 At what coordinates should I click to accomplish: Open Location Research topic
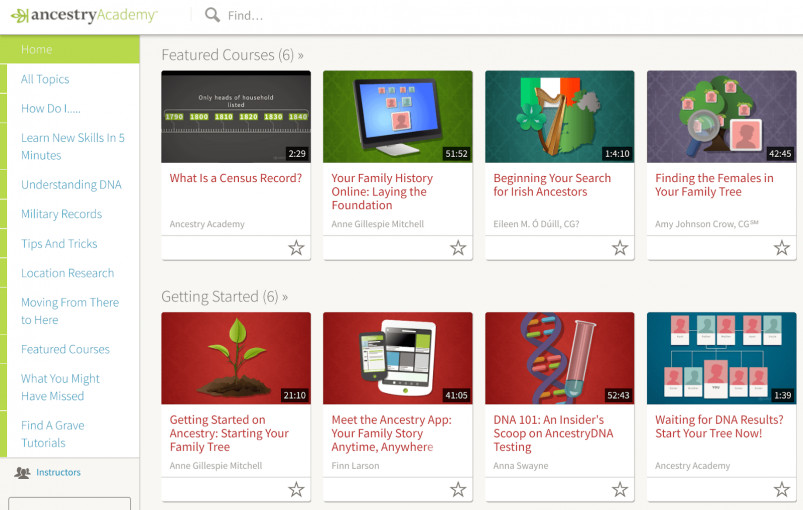(x=67, y=273)
